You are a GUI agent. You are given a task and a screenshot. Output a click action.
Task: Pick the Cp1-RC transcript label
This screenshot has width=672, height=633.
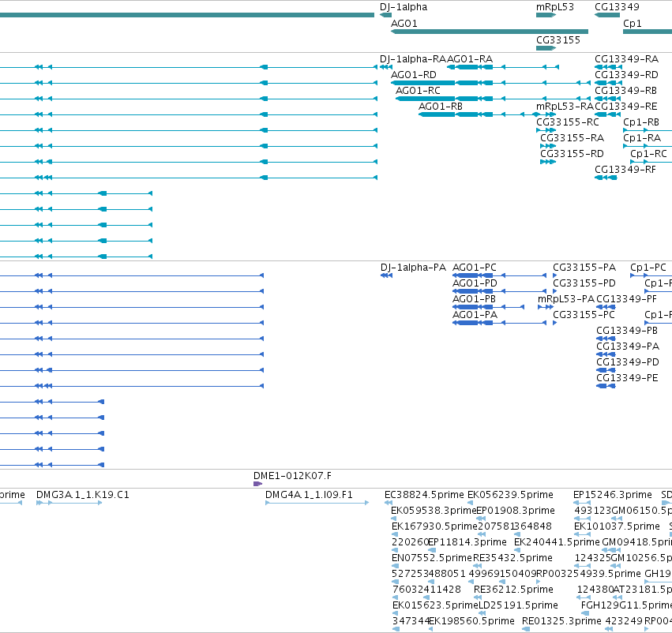pos(648,154)
